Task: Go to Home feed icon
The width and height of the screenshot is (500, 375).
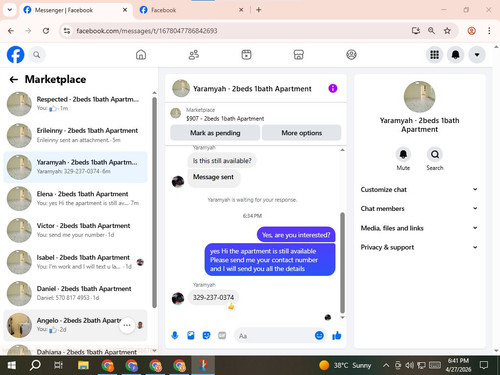Action: [x=141, y=55]
